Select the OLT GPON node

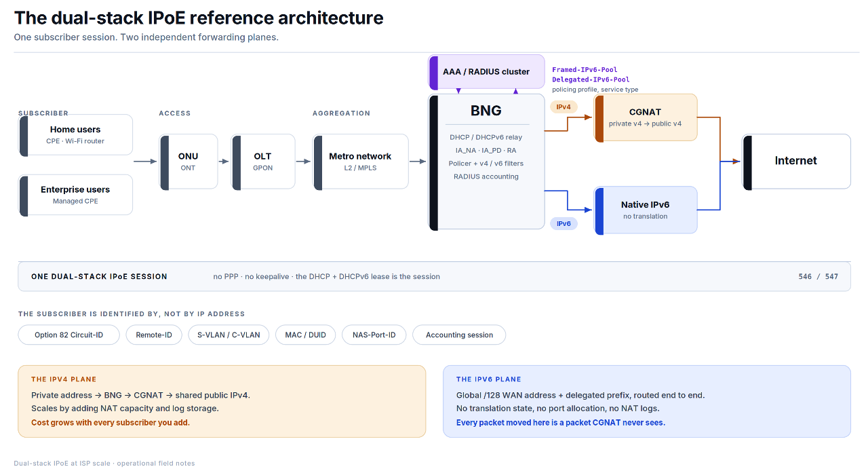tap(263, 162)
